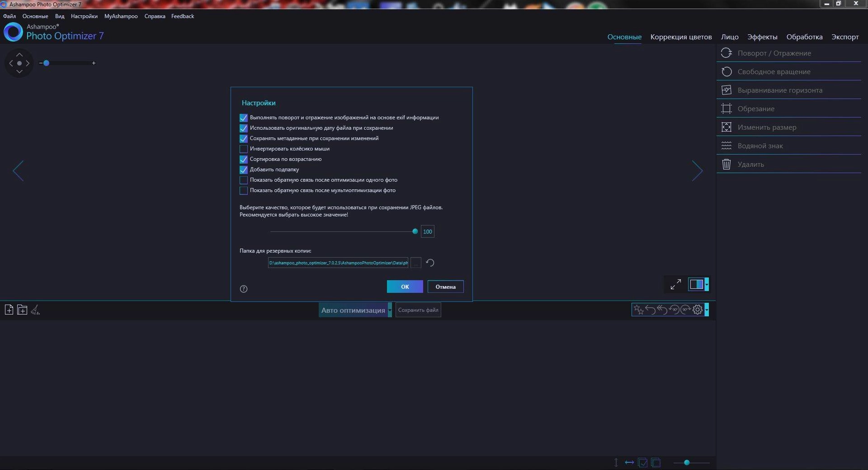868x470 pixels.
Task: Open the Справка menu
Action: tap(155, 16)
